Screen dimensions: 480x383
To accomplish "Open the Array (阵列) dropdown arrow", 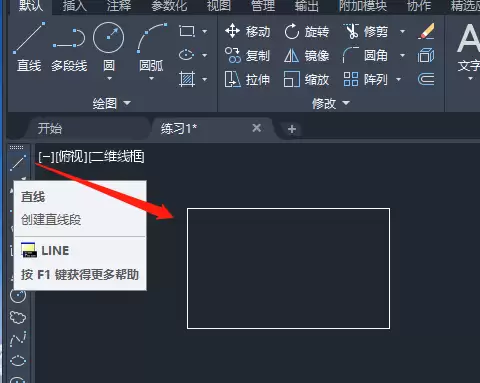I will coord(398,79).
